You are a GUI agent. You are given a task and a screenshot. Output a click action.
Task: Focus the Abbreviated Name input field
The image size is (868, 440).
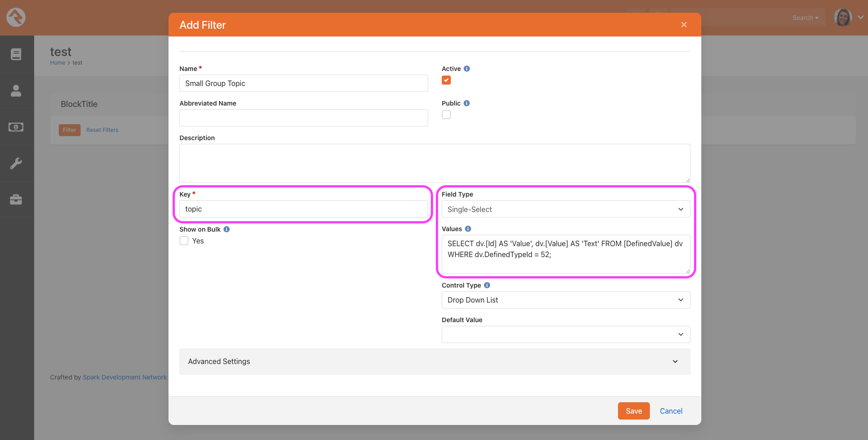pos(304,118)
